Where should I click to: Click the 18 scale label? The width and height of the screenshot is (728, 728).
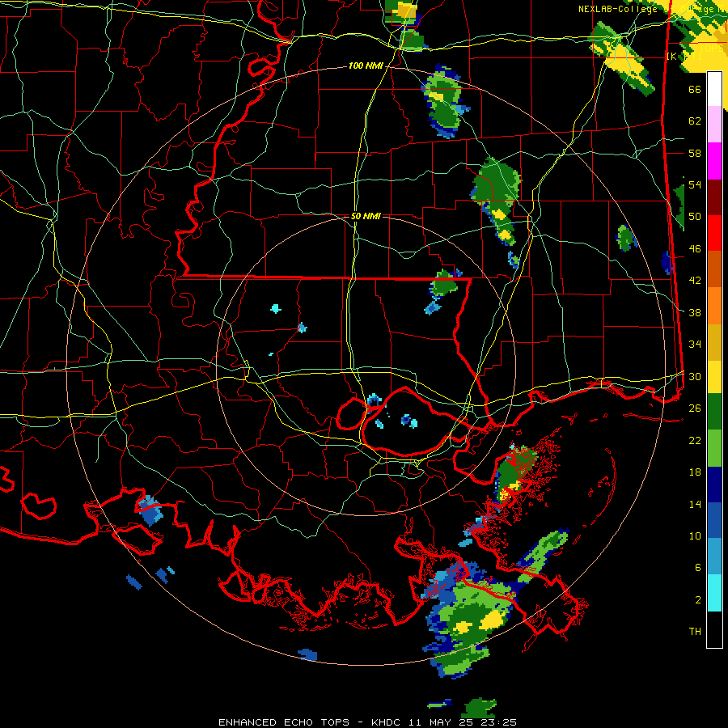[x=695, y=472]
